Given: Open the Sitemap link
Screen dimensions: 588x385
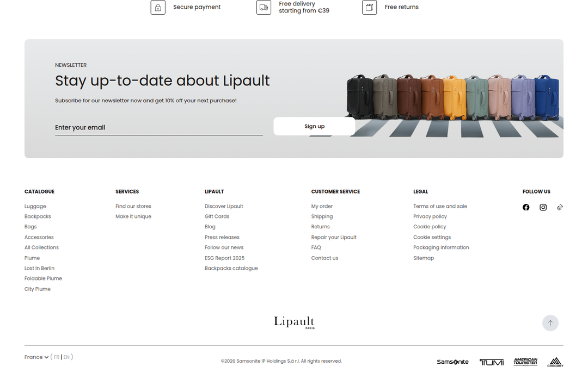Looking at the screenshot, I should coord(424,258).
